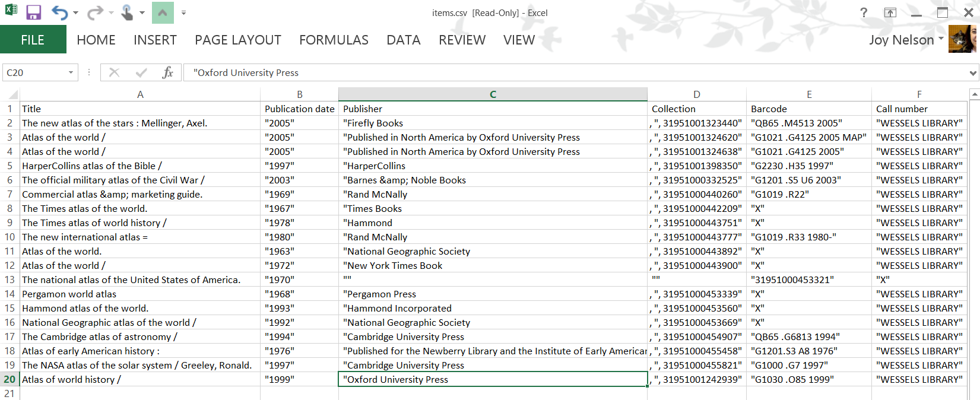Click the Insert Function fx icon
Screen dimensions: 980x400
(168, 72)
